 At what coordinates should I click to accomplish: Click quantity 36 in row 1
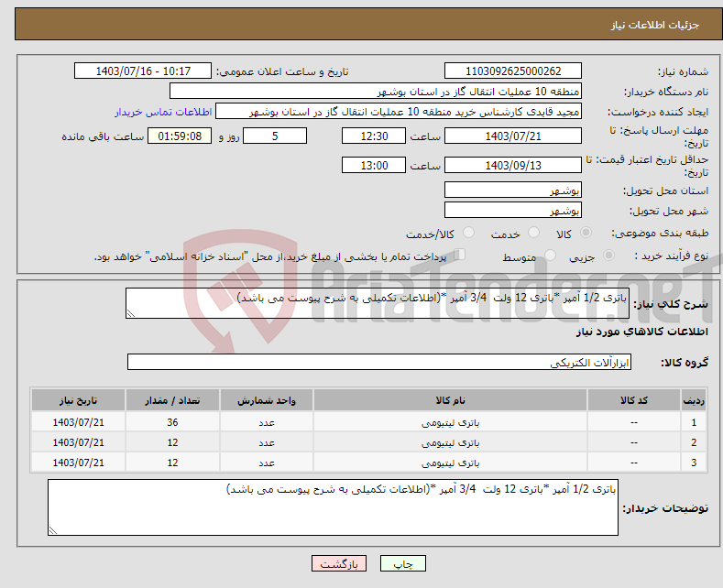click(x=172, y=422)
